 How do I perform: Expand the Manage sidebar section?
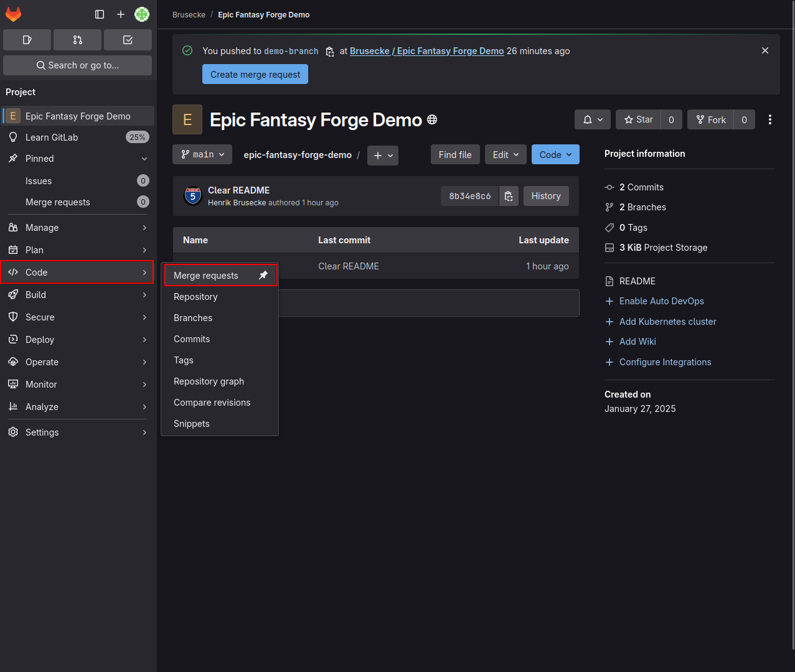[78, 228]
